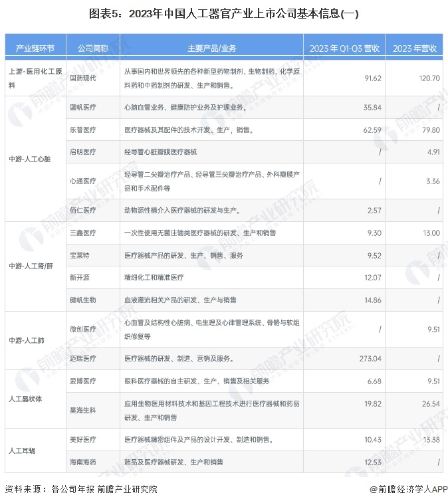Click the 2023年Q1-Q3营收 column header

344,48
